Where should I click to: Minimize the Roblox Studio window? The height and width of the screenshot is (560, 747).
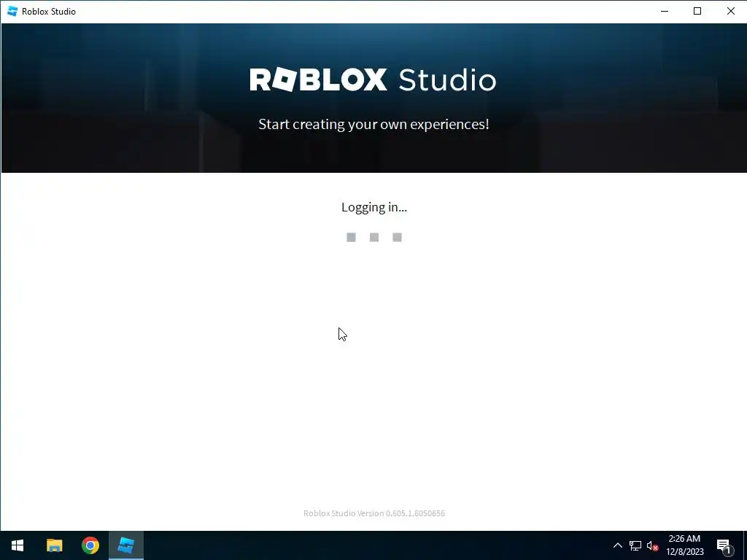[665, 12]
